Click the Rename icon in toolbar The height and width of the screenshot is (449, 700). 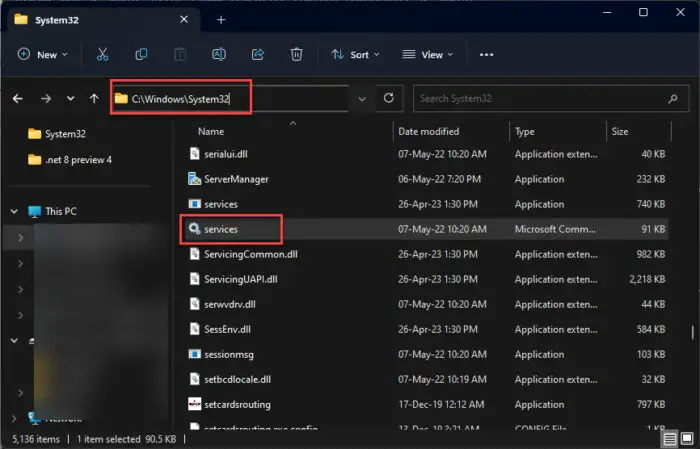point(219,54)
